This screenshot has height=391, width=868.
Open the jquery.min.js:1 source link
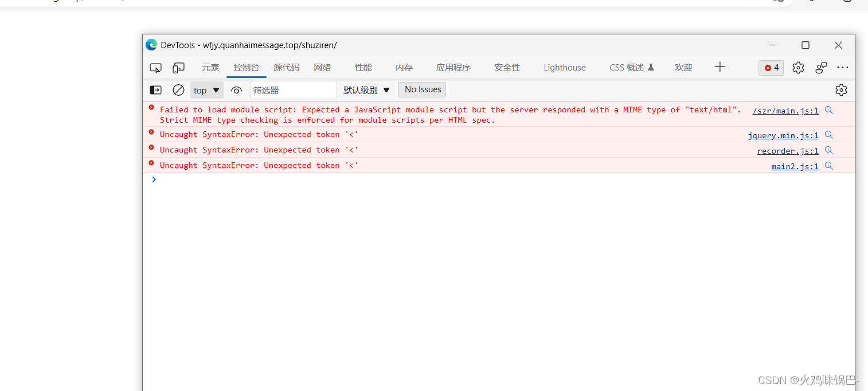(x=783, y=135)
